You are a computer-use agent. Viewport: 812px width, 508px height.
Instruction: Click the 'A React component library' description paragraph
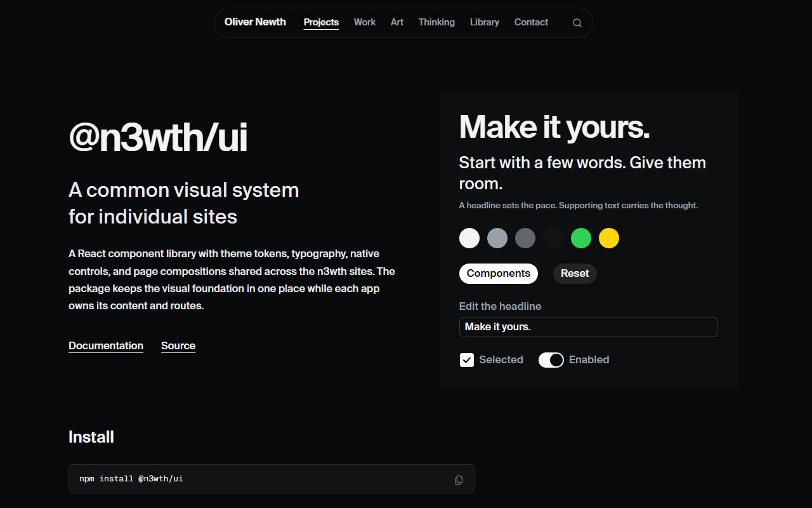click(232, 279)
